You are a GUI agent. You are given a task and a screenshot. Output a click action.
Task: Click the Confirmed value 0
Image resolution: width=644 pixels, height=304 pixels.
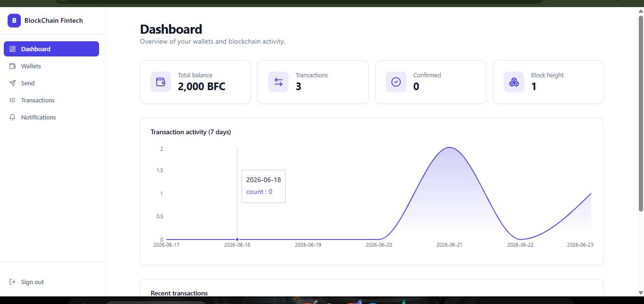click(416, 86)
